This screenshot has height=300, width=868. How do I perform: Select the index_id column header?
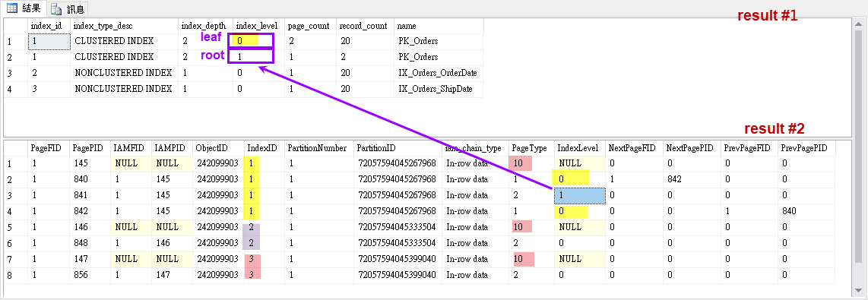point(49,26)
